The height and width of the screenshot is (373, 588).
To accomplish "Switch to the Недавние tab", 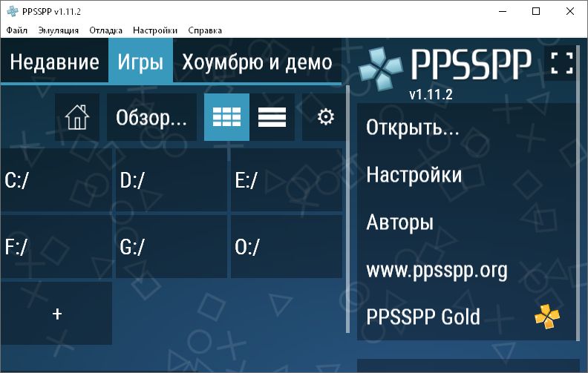I will click(x=54, y=62).
